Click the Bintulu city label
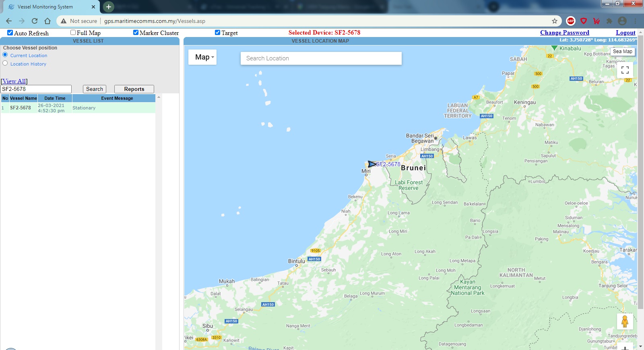The height and width of the screenshot is (350, 644). 297,261
